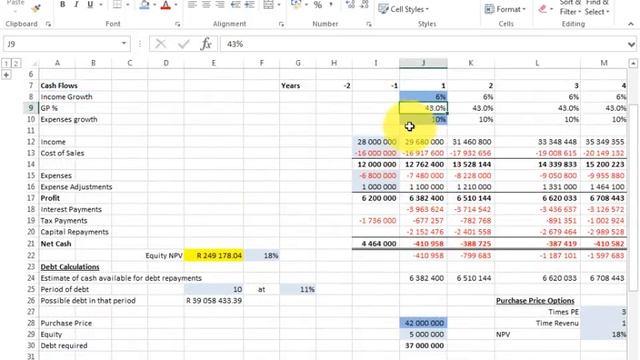Open the Name Box dropdown arrow
This screenshot has height=360, width=640.
click(x=124, y=43)
